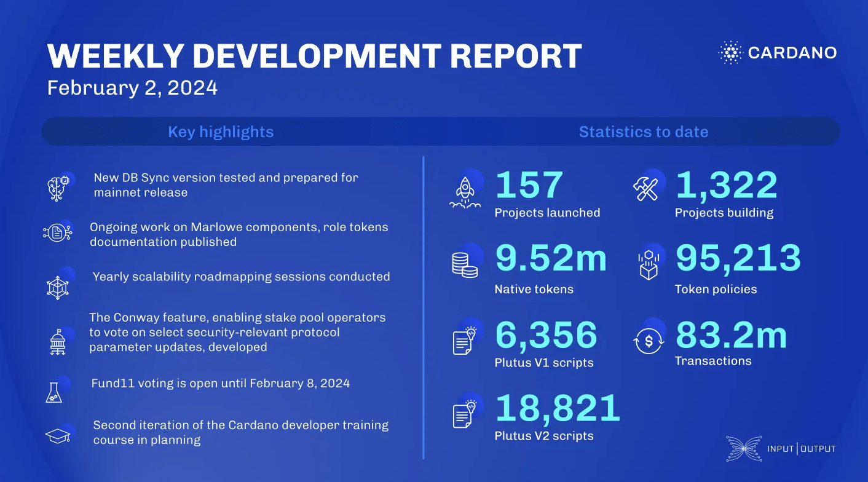The height and width of the screenshot is (482, 868).
Task: Click the Marlowe components highlight text
Action: pos(239,234)
